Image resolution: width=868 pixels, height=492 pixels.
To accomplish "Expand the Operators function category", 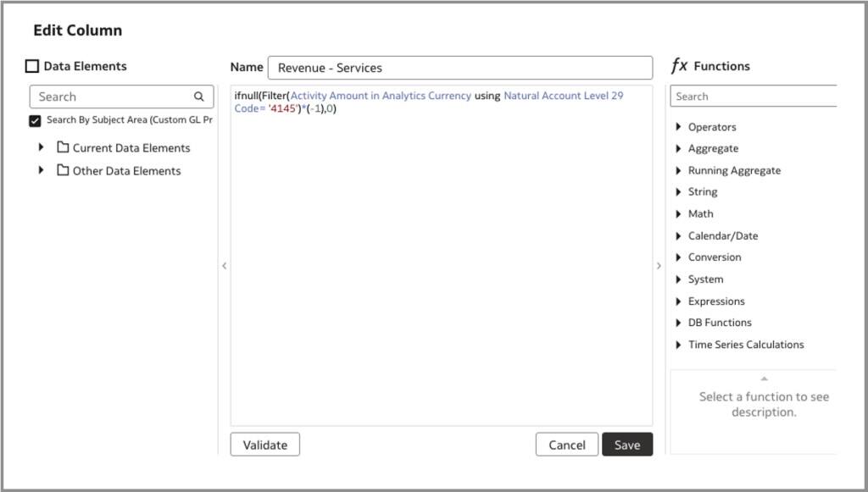I will click(678, 126).
